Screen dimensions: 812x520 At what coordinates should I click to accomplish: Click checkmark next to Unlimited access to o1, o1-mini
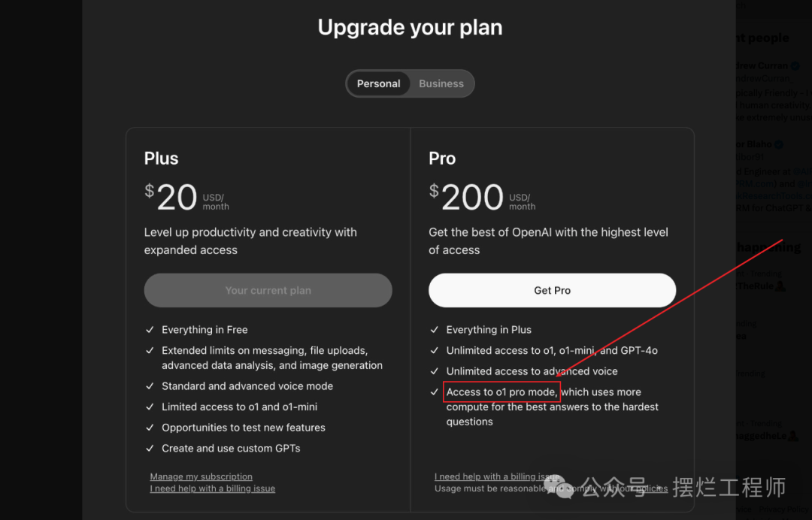[x=435, y=351]
